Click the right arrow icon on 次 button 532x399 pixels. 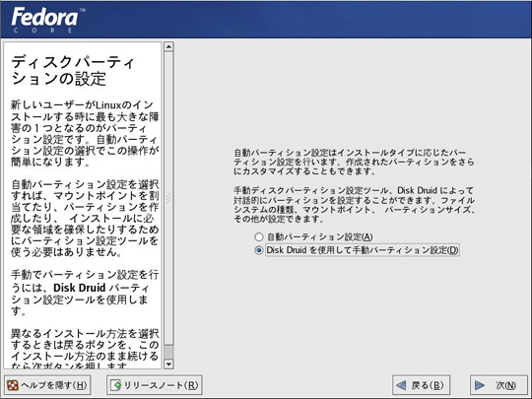point(480,385)
